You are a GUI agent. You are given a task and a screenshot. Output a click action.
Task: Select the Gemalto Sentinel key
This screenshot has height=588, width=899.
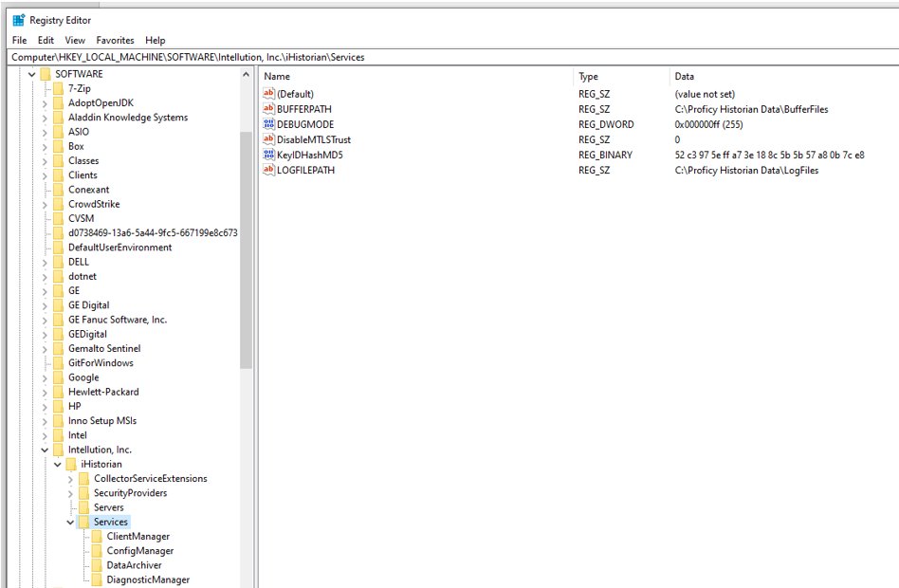[x=104, y=349]
